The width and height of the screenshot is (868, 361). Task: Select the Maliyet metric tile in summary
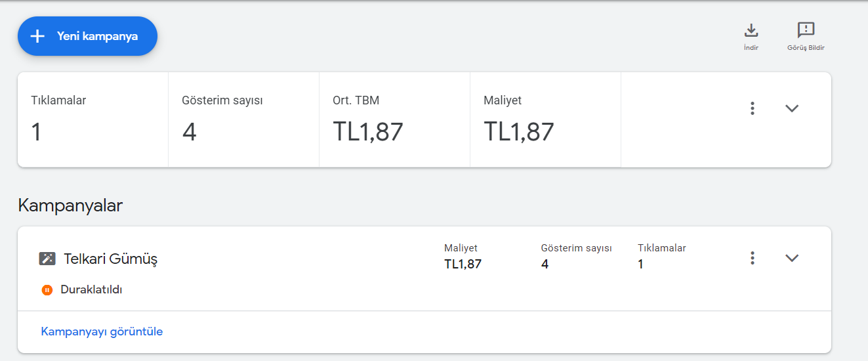pos(546,119)
